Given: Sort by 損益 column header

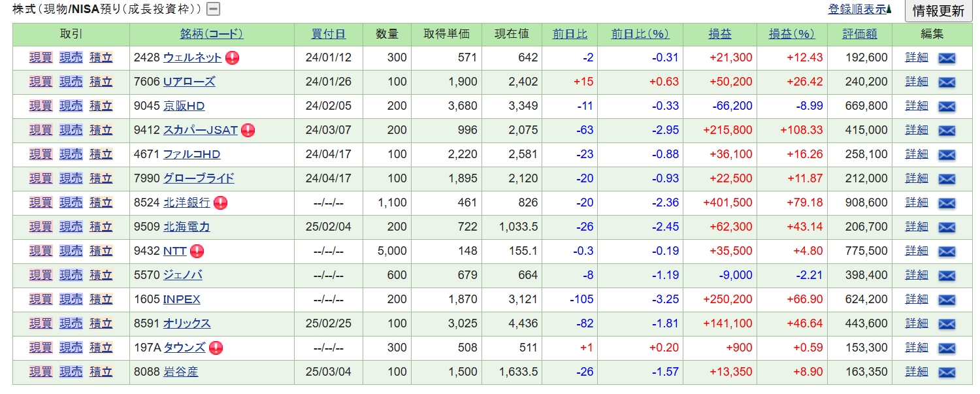Looking at the screenshot, I should [720, 34].
